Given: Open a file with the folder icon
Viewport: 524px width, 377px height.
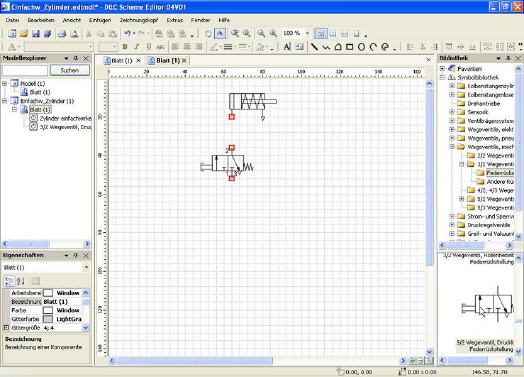Looking at the screenshot, I should tap(24, 33).
